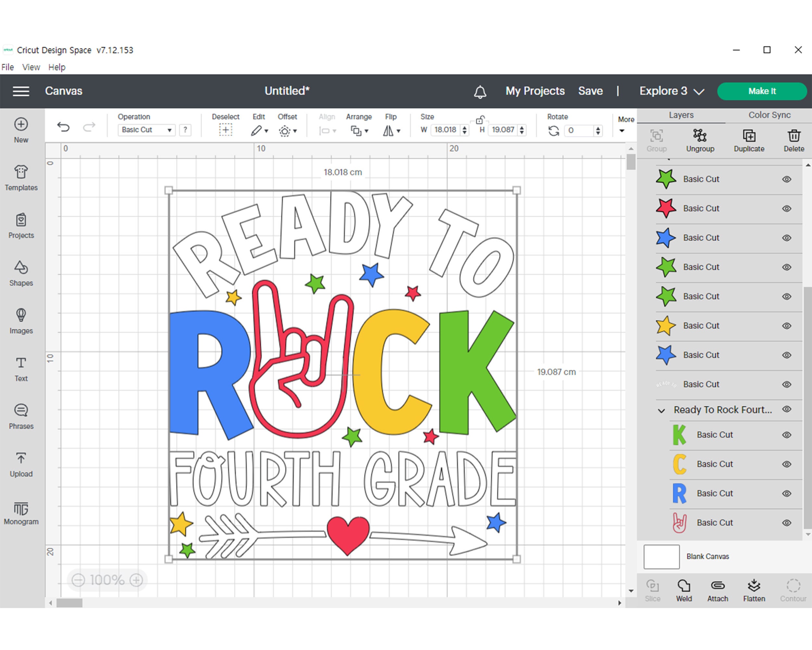Open the notifications bell
Screen dimensions: 812x650
click(480, 91)
